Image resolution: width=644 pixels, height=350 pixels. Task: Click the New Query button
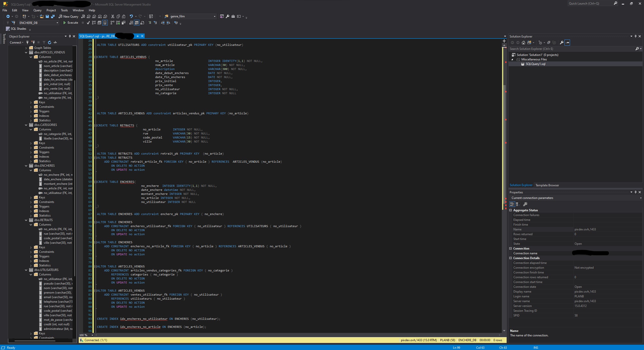coord(68,16)
